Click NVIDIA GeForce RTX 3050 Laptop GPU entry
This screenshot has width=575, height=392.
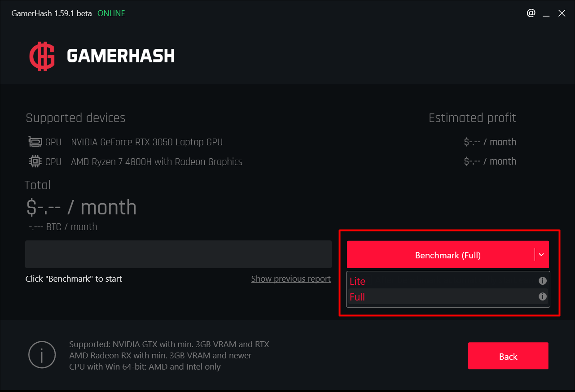(147, 142)
